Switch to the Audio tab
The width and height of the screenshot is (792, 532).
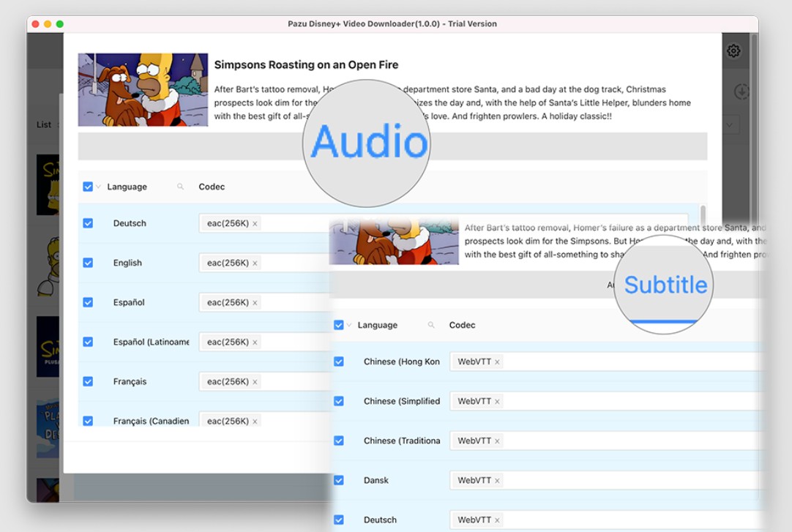pos(369,141)
